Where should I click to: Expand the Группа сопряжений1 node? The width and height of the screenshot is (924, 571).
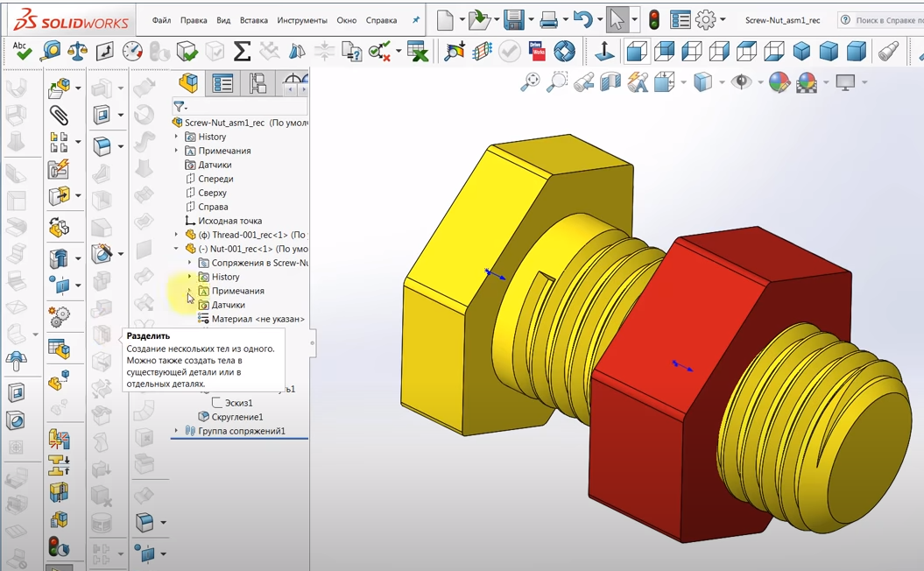176,431
